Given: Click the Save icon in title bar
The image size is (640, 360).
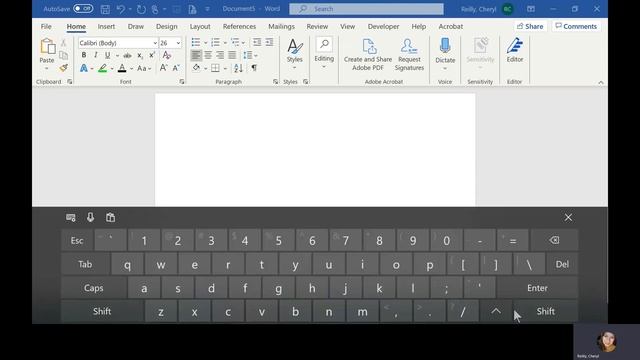Looking at the screenshot, I should tap(105, 9).
